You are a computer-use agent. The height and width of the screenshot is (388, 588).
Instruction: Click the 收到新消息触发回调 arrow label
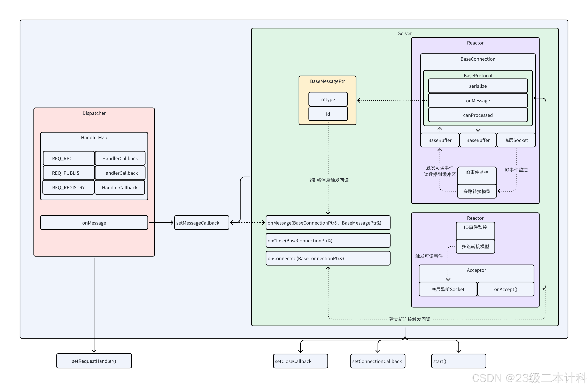tap(328, 180)
